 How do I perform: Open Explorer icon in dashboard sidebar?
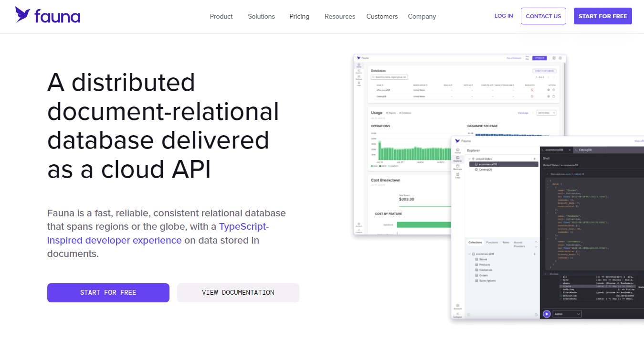click(x=359, y=72)
